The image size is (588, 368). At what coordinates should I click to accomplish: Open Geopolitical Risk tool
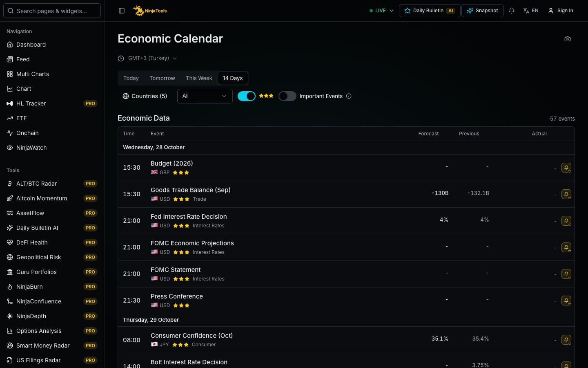pos(52,257)
